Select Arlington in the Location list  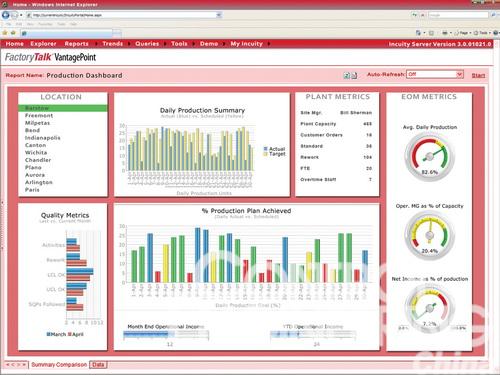39,182
